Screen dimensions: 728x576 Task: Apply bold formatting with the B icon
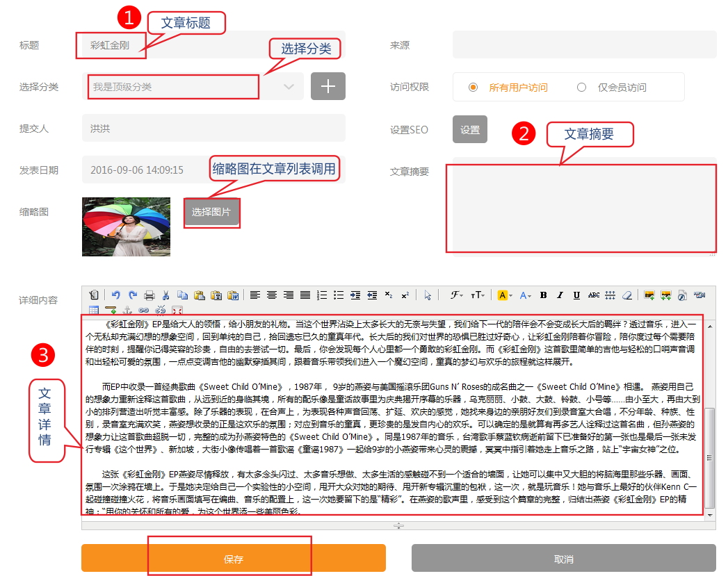point(544,295)
